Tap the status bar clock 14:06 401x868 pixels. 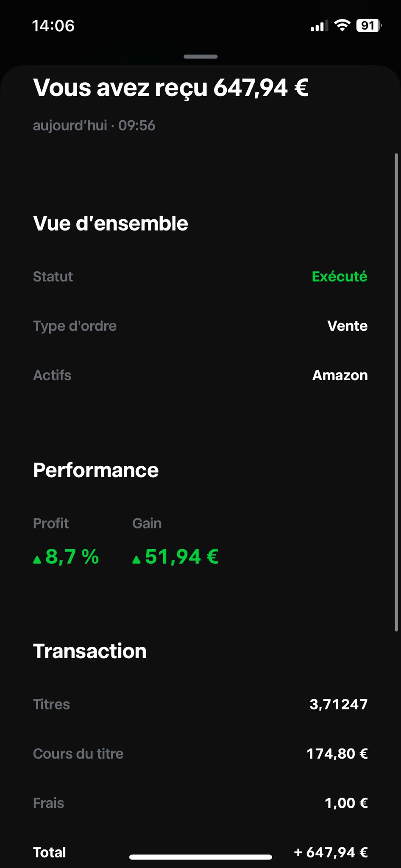[53, 26]
